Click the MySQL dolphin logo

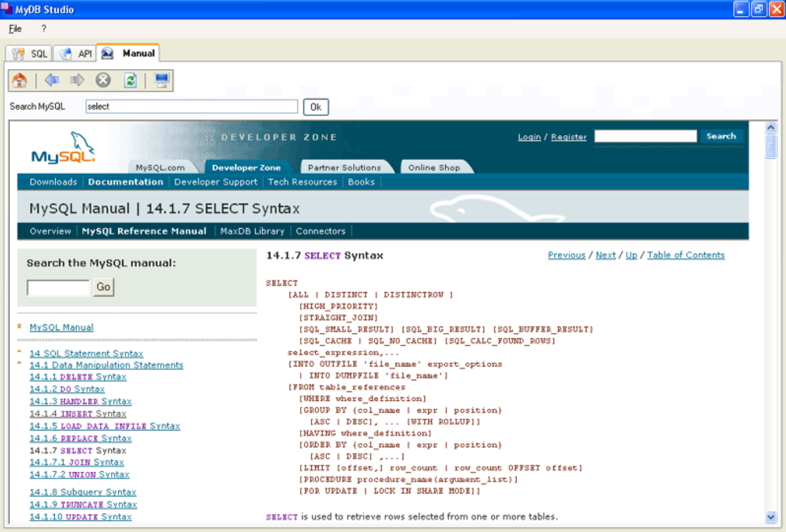[63, 148]
